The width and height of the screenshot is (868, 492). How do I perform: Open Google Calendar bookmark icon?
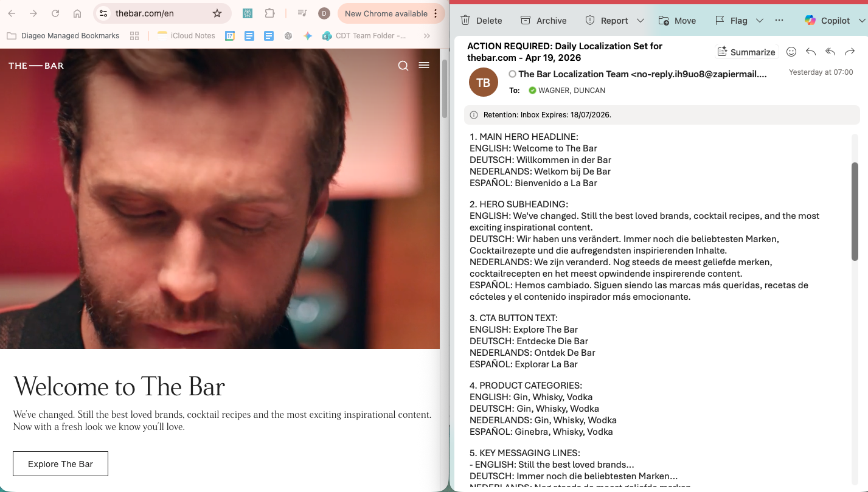[x=230, y=36]
